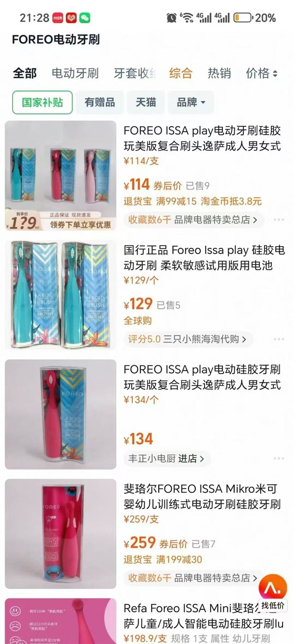Screen dimensions: 294x644
Task: Tap the battery indicator showing 20%
Action: (255, 18)
